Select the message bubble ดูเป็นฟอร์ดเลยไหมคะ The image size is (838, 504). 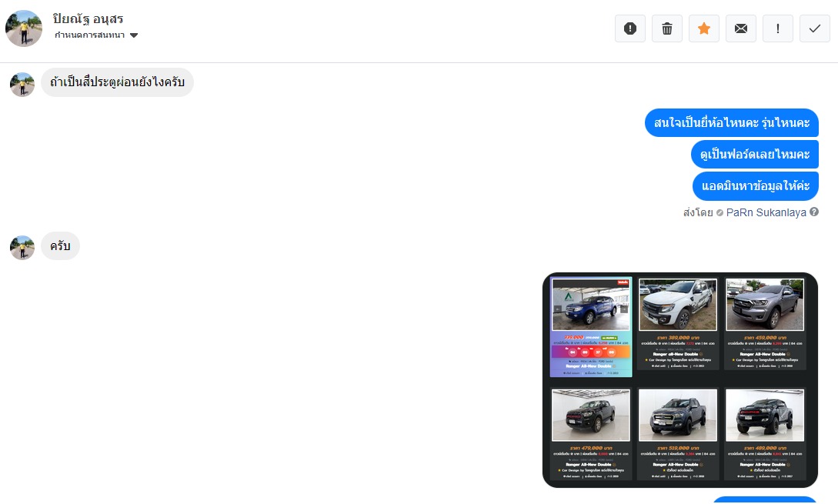pos(755,155)
